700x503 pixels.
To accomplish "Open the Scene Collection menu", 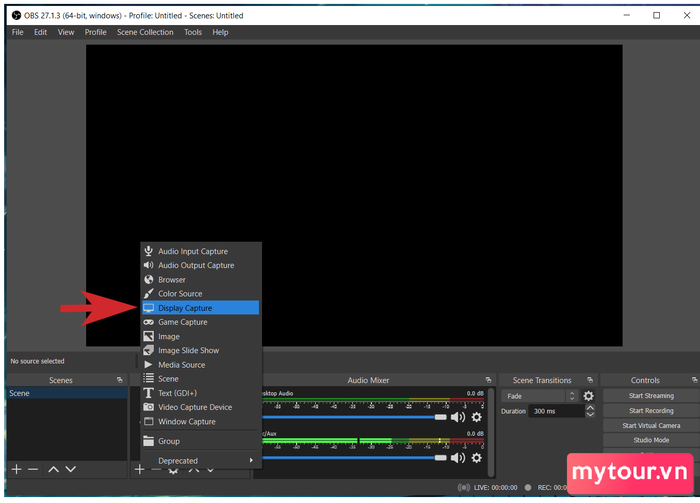I will click(x=145, y=32).
